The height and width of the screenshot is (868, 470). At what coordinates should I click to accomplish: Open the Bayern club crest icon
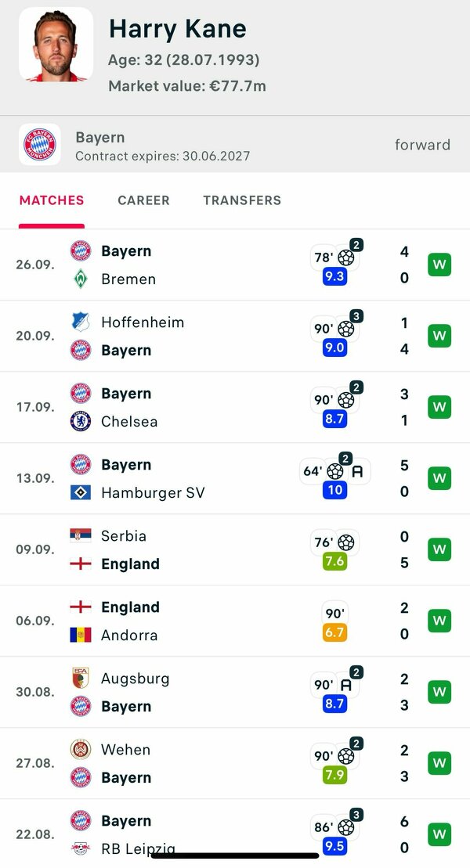[40, 145]
